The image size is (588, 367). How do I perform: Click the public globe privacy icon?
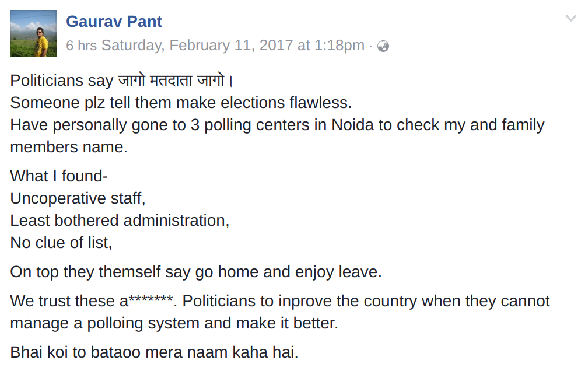[x=383, y=46]
